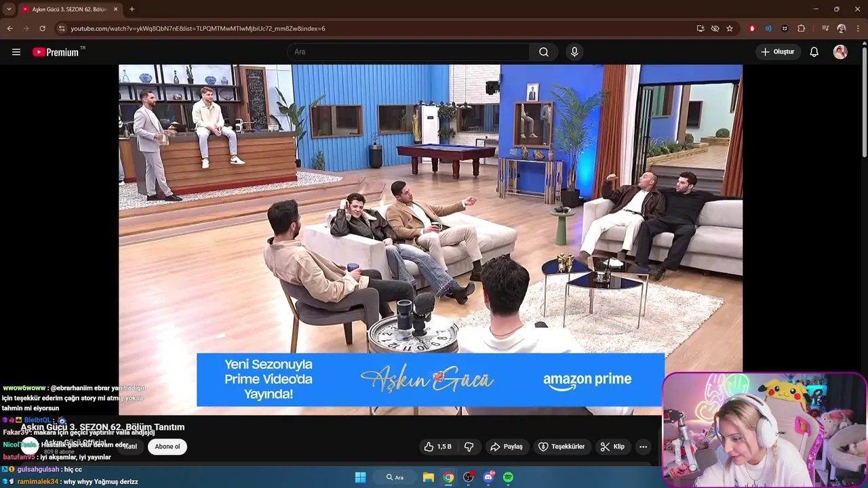The image size is (868, 488).
Task: Open the tab search dropdown arrow
Action: 9,9
